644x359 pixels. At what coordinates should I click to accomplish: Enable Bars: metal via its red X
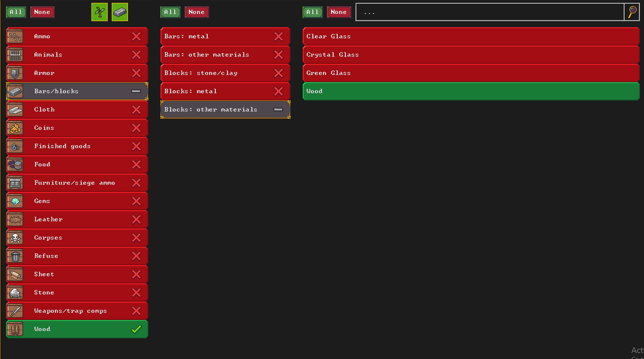tap(279, 37)
